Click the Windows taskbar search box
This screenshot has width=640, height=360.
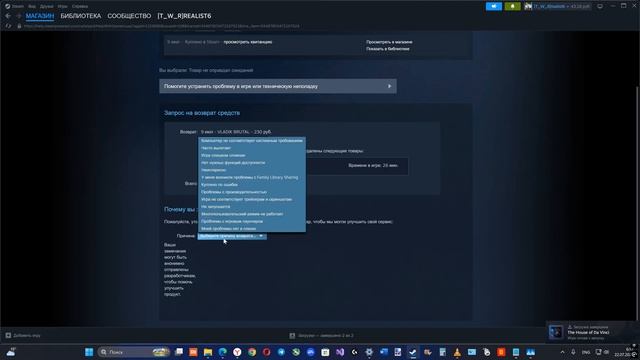click(x=134, y=352)
